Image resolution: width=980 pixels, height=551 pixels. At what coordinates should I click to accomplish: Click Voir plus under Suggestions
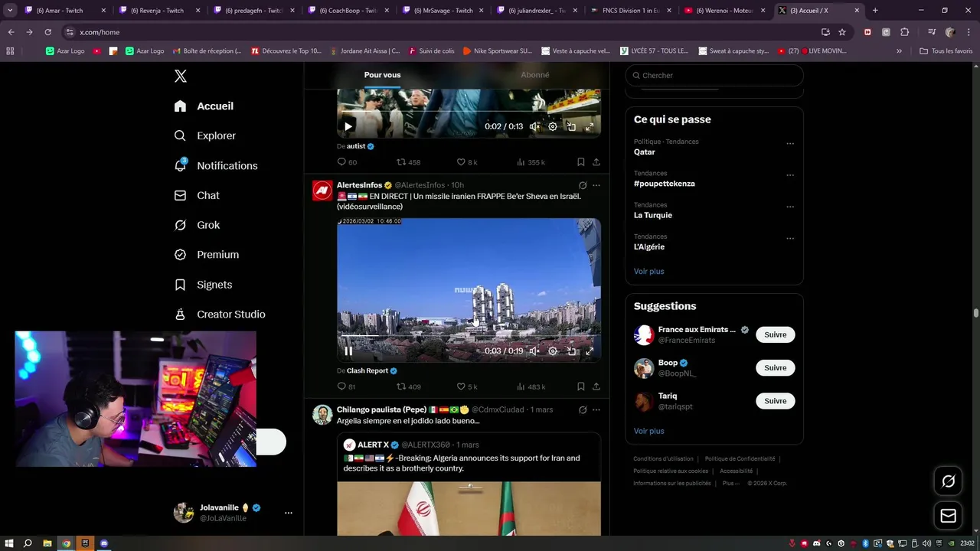click(x=648, y=432)
